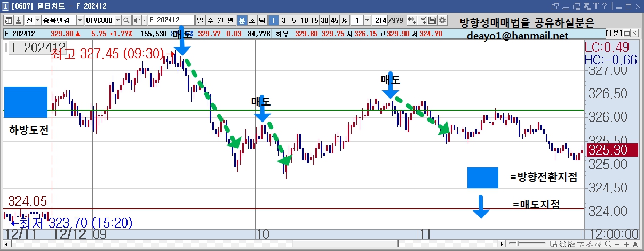Image resolution: width=644 pixels, height=251 pixels.
Task: Open the help question mark icon
Action: pyautogui.click(x=605, y=6)
